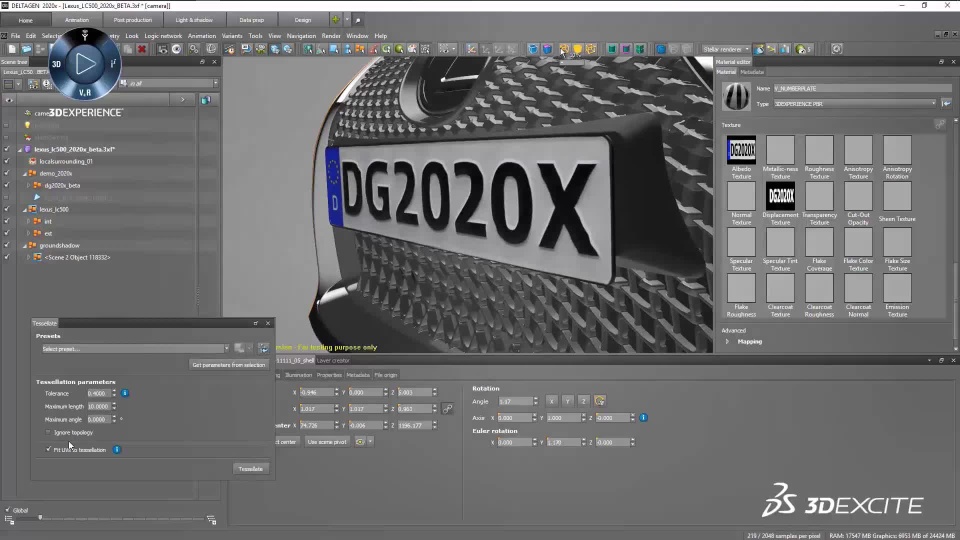Click the green arrow selection icon
This screenshot has height=540, width=960.
(x=307, y=49)
